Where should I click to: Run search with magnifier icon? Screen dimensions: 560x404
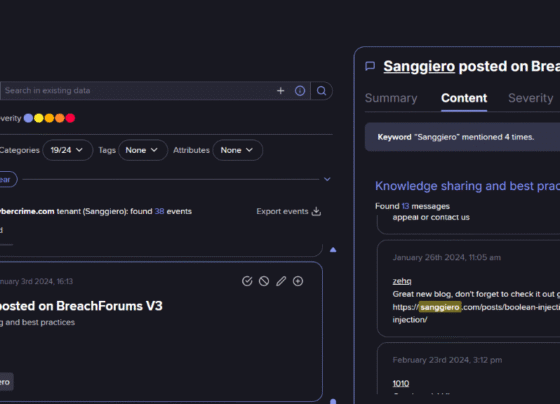tap(321, 91)
